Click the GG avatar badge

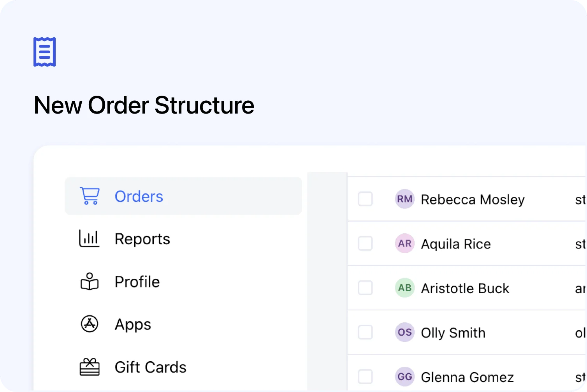(x=405, y=376)
